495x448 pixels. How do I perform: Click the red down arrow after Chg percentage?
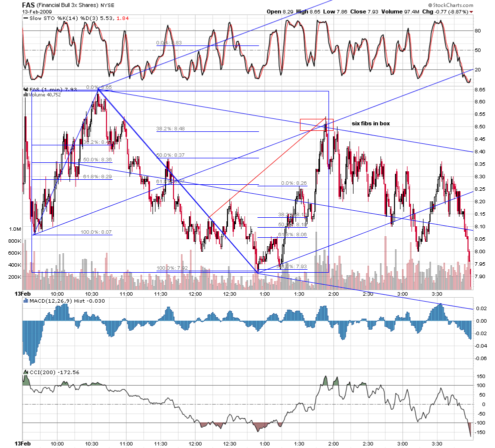click(x=471, y=12)
